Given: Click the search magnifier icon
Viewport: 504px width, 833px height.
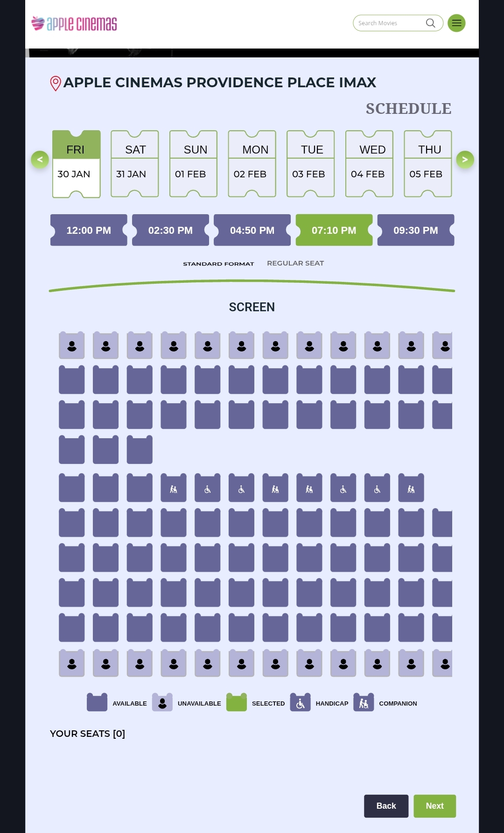Looking at the screenshot, I should point(430,23).
